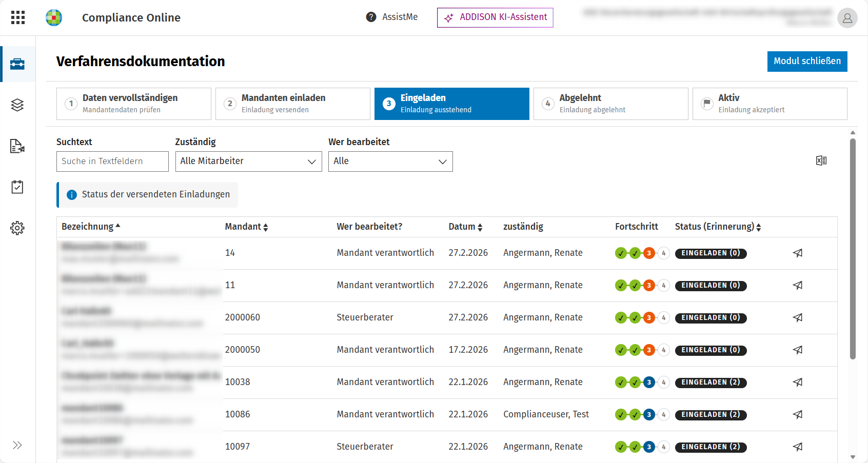The height and width of the screenshot is (463, 868).
Task: Resend invitation for Mandant 2000060
Action: click(x=798, y=317)
